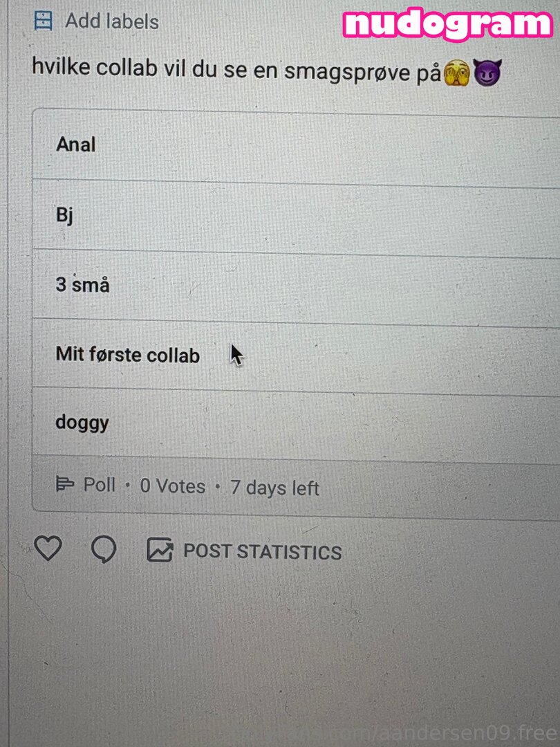Click the 7 days left text

[274, 488]
